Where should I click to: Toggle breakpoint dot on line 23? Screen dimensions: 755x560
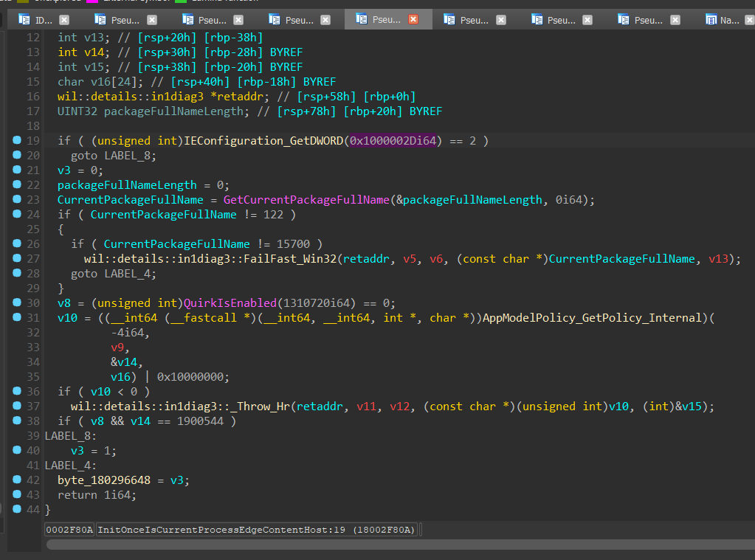click(x=16, y=199)
